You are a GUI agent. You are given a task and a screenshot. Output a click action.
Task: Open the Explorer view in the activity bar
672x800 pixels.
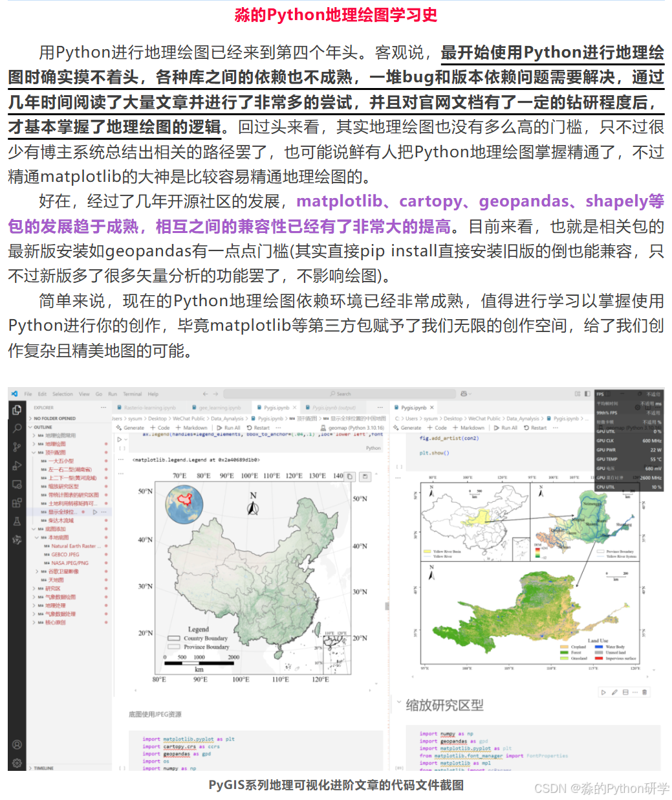[17, 410]
